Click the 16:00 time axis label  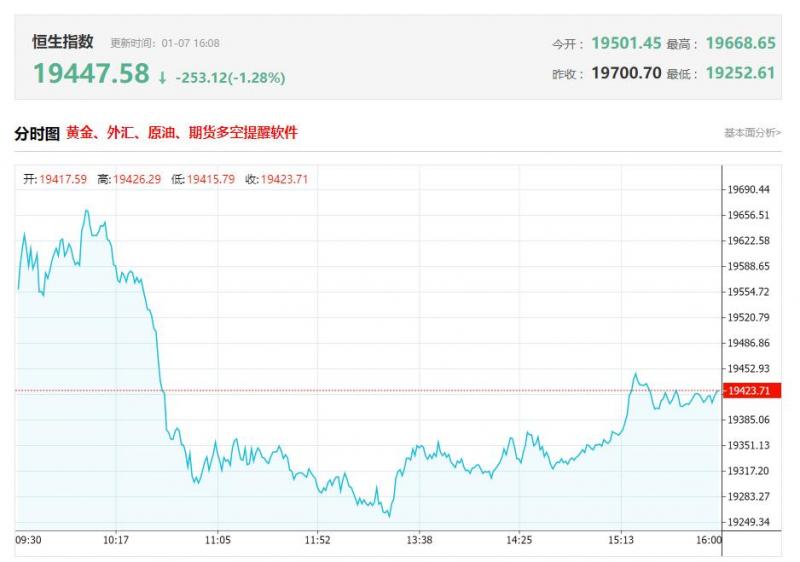pos(708,540)
